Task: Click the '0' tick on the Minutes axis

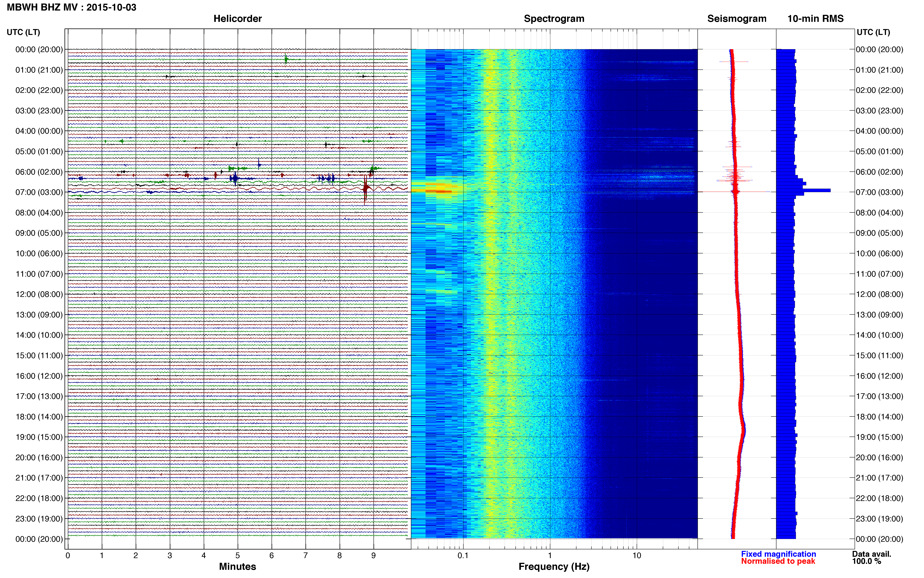Action: point(68,555)
